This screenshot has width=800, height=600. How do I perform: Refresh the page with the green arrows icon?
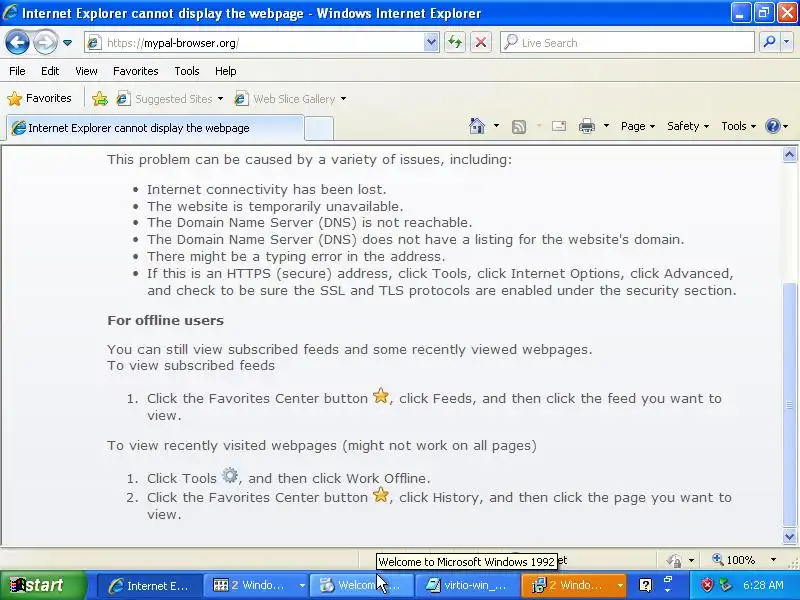click(455, 43)
